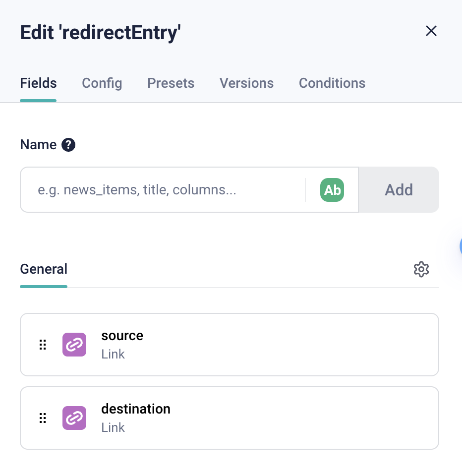Image resolution: width=462 pixels, height=476 pixels.
Task: Open the General section settings gear
Action: coord(421,269)
